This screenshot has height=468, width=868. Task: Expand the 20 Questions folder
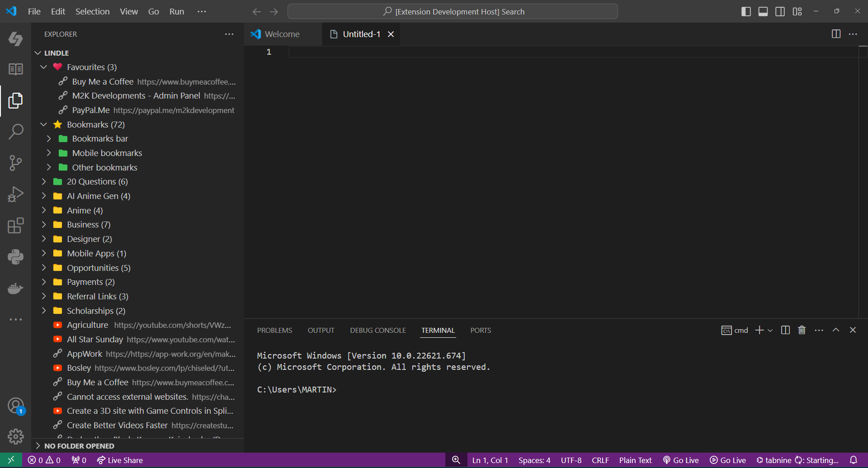click(43, 181)
